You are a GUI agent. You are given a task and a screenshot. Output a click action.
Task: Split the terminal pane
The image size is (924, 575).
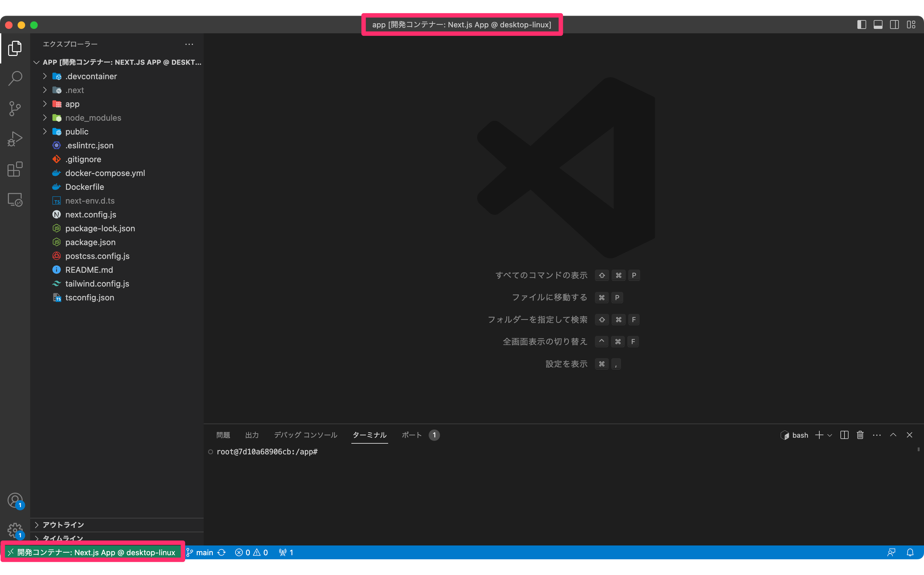(844, 435)
